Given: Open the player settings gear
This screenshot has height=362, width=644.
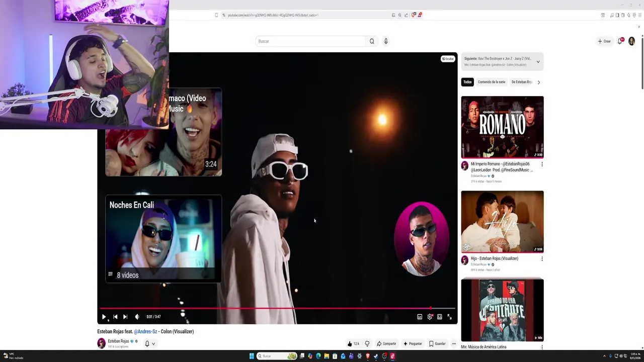Looking at the screenshot, I should click(430, 317).
